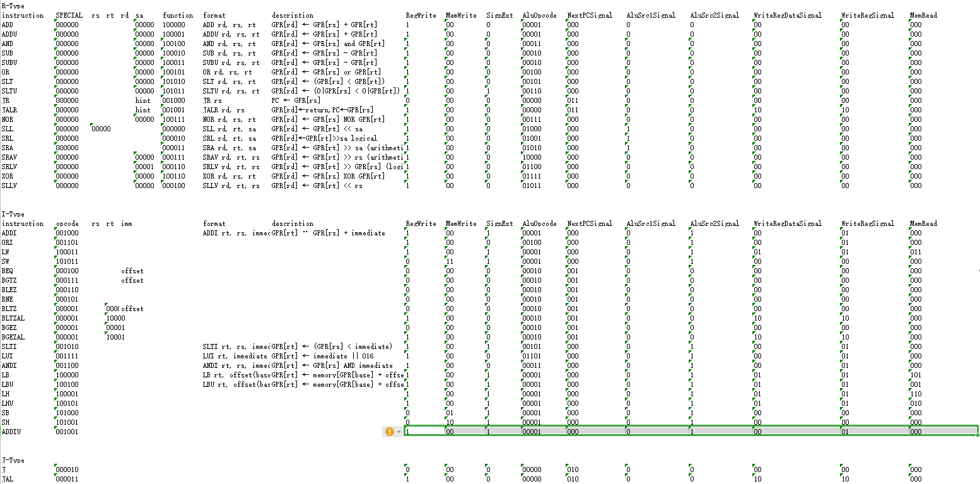Click the NextPCSignal value 010 for JAL
Viewport: 980px width, 484px height.
pos(573,478)
